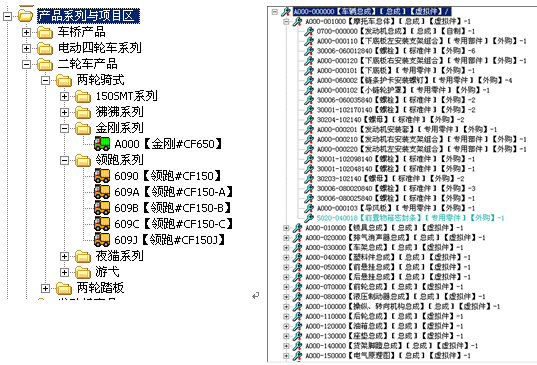The width and height of the screenshot is (537, 365).
Task: Expand the A000-010000 锁具总成 node
Action: [286, 228]
